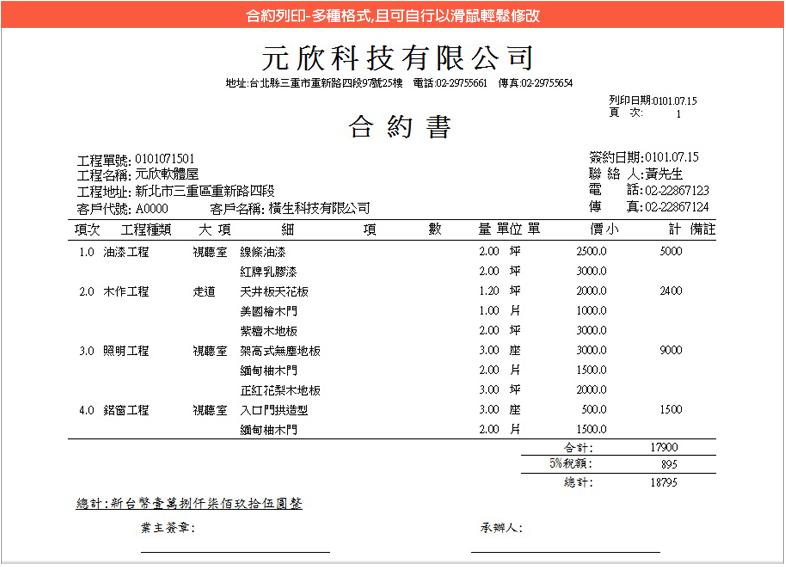Screen dimensions: 786x567
Task: Click the 簽約日期 value 0101.07.15
Action: point(671,157)
